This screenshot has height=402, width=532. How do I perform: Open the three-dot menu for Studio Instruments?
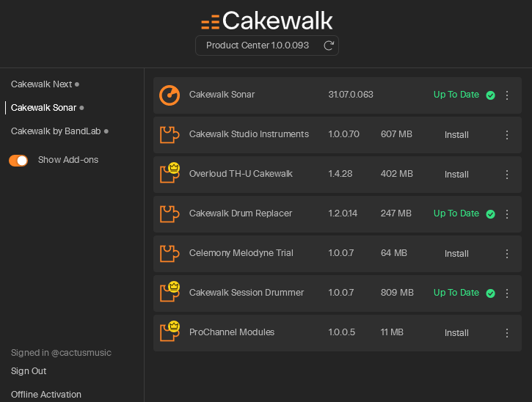point(507,135)
